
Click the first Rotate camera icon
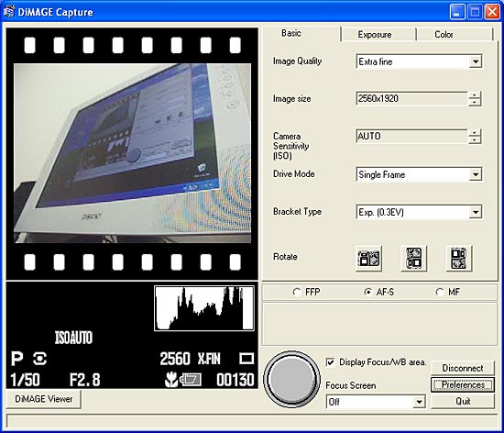point(368,259)
